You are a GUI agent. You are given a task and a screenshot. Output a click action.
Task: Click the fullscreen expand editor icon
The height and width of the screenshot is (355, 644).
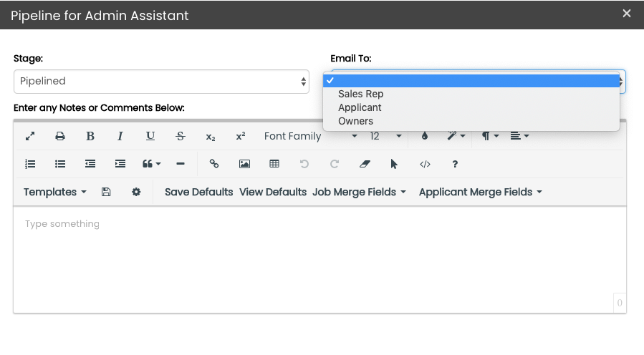[x=30, y=136]
